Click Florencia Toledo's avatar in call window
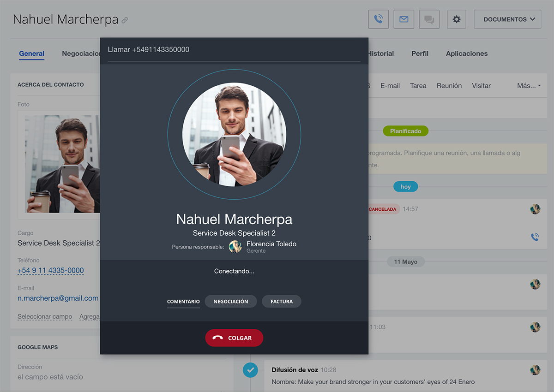 point(235,246)
